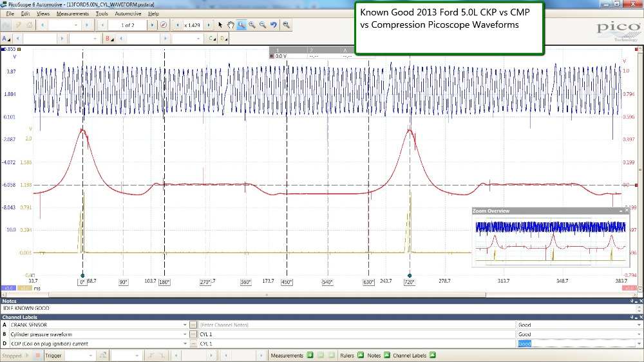
Task: Click the Channel A notes field
Action: click(x=357, y=325)
